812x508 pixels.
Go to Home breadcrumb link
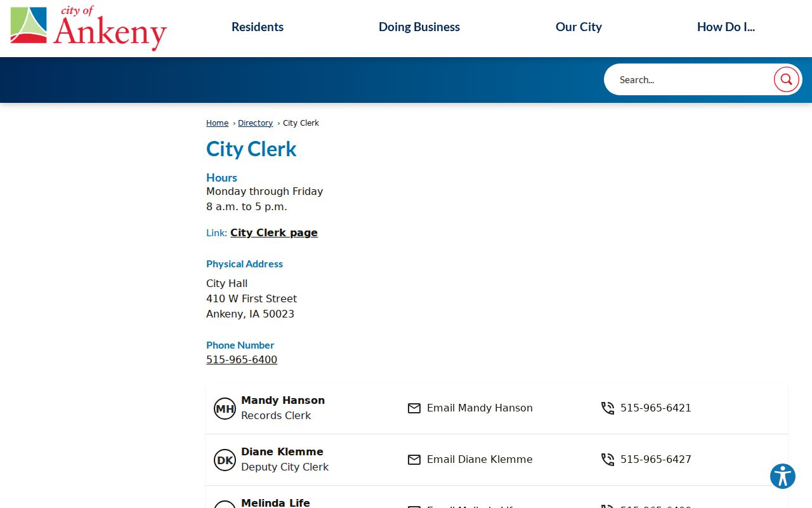[x=217, y=123]
